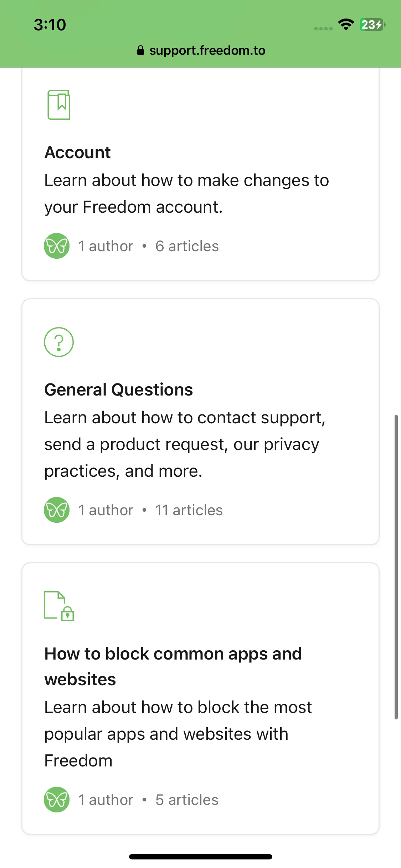This screenshot has height=868, width=401.
Task: Tap the Wi-Fi status icon
Action: (346, 25)
